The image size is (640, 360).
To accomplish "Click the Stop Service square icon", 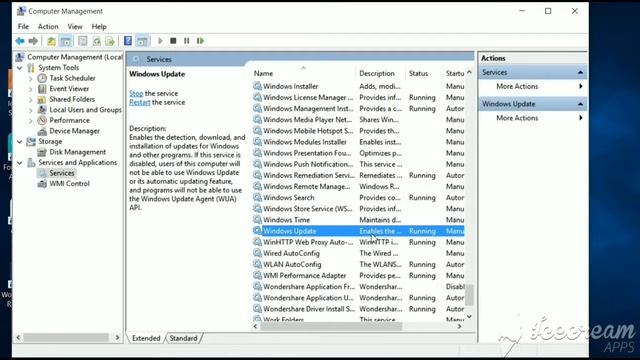I will [x=173, y=41].
